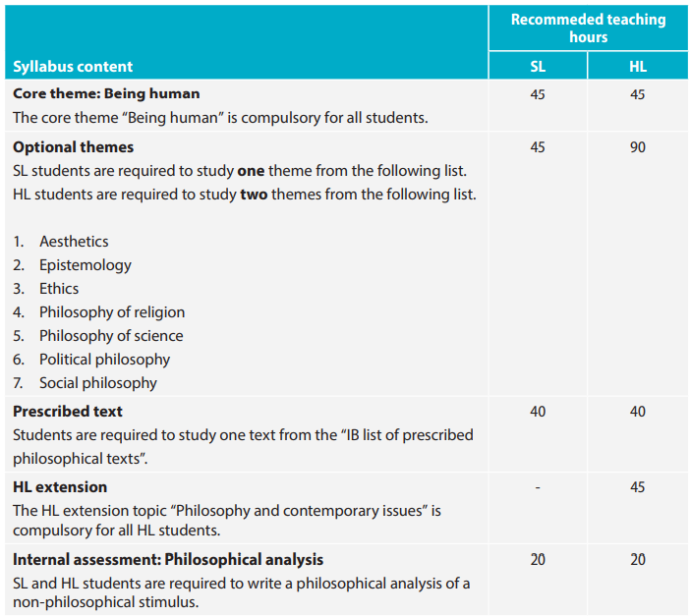Viewport: 690px width, 616px height.
Task: Click the dash in HL extension SL cell
Action: 538,487
